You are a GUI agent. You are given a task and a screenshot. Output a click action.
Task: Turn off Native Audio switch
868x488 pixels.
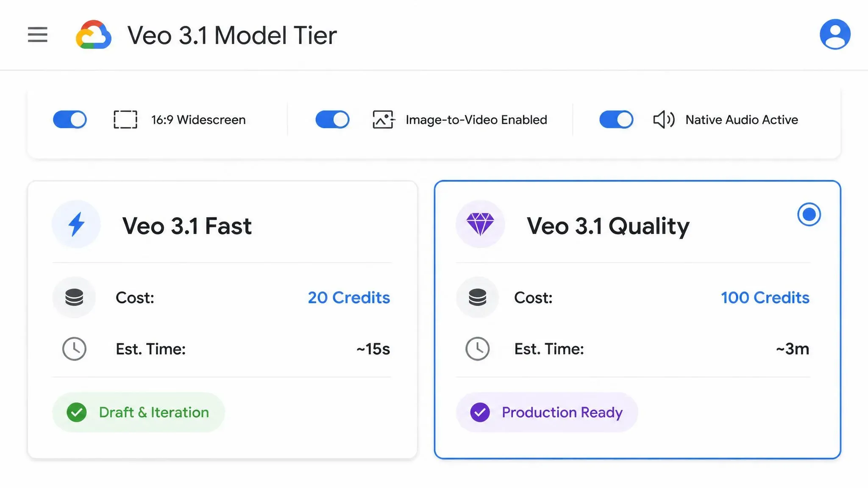click(x=617, y=119)
